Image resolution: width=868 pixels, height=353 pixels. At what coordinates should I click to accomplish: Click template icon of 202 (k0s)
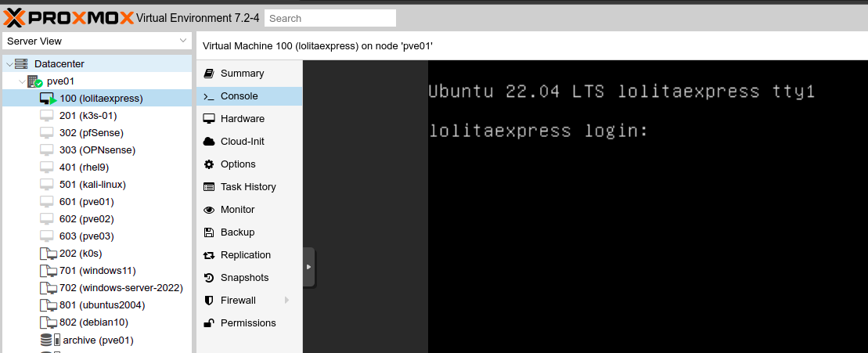[x=49, y=254]
